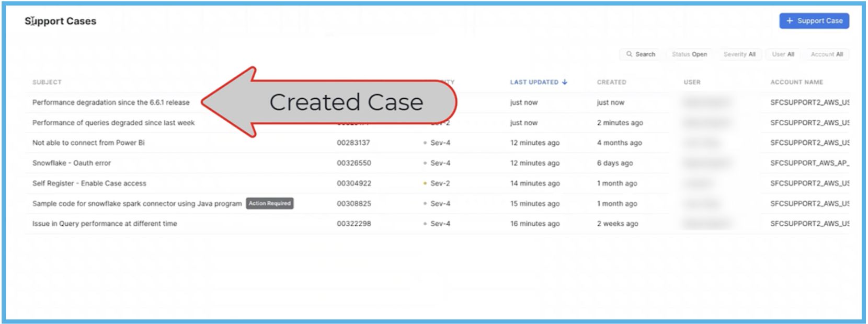Click the Support Cases page heading
The image size is (868, 324).
(x=61, y=21)
